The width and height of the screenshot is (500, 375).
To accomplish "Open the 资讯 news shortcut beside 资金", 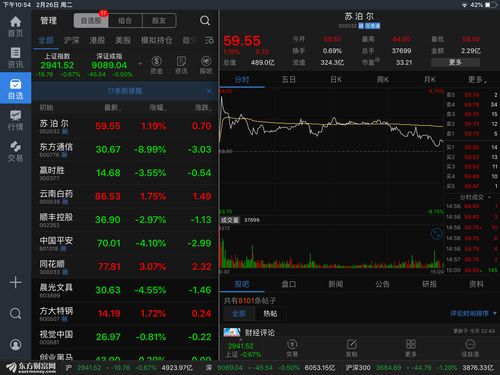I will pos(181,65).
